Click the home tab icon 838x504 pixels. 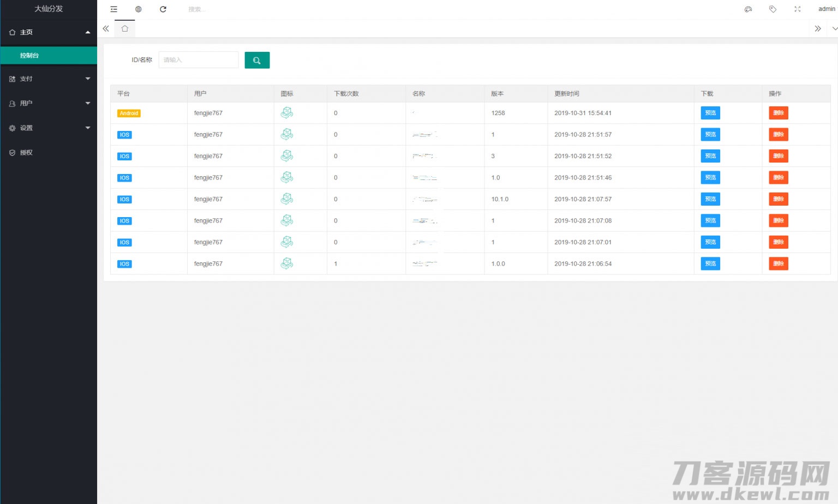click(125, 28)
